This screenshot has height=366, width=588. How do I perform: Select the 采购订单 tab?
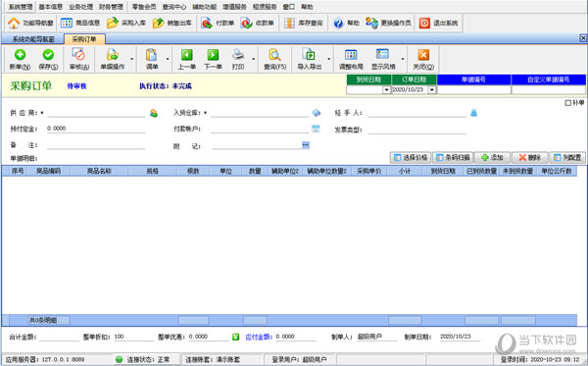tap(84, 39)
